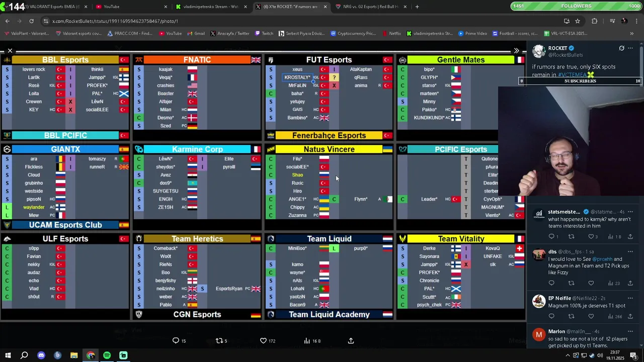The image size is (644, 362).
Task: Open Spotify from the taskbar
Action: pyautogui.click(x=107, y=355)
